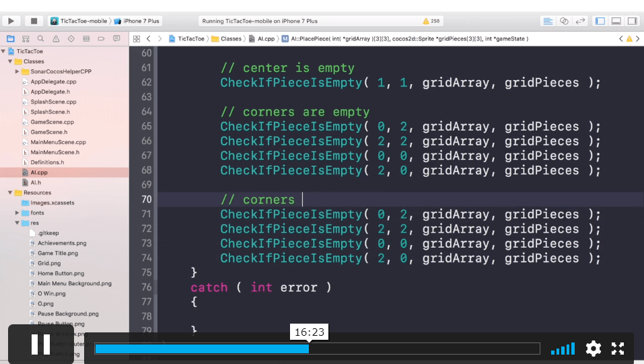Select Game Title.png resource

(57, 253)
